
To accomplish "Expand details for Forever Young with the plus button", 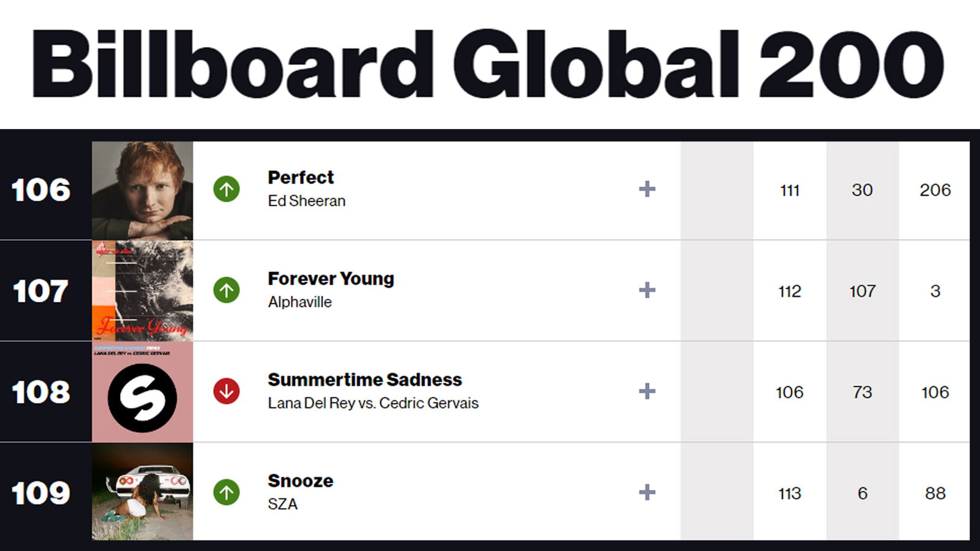I will coord(647,291).
